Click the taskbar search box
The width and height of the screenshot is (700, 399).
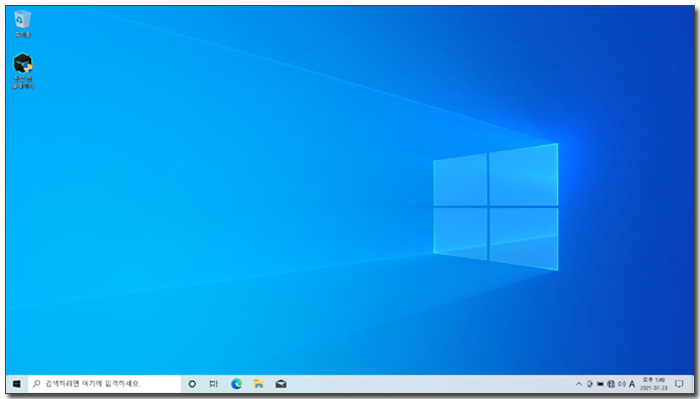point(104,384)
